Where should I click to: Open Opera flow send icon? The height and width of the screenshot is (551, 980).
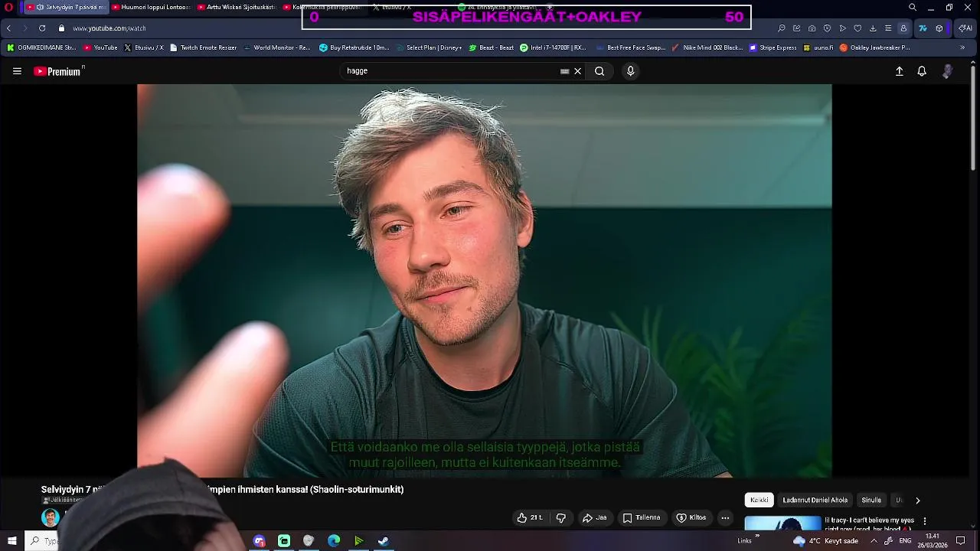pos(842,28)
